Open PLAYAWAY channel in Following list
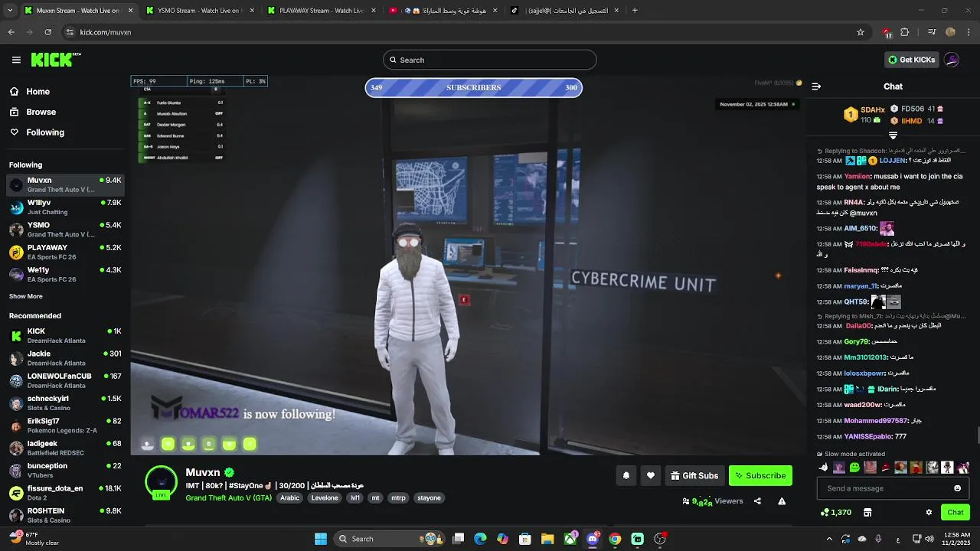Viewport: 980px width, 551px height. [65, 252]
